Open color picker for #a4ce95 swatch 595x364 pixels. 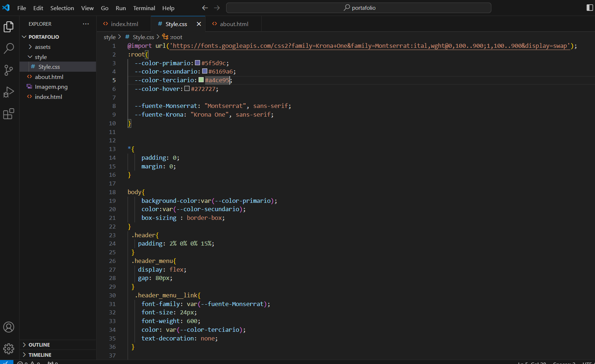tap(201, 80)
